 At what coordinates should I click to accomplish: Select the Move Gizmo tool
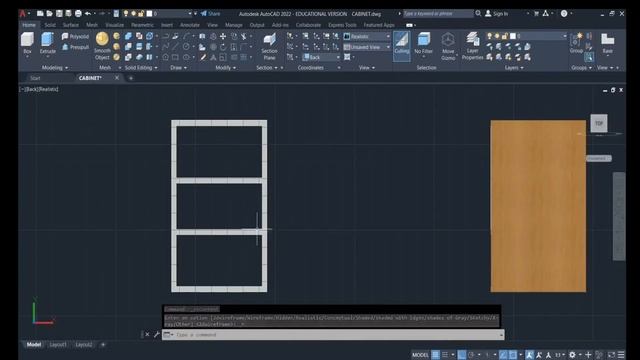[448, 46]
